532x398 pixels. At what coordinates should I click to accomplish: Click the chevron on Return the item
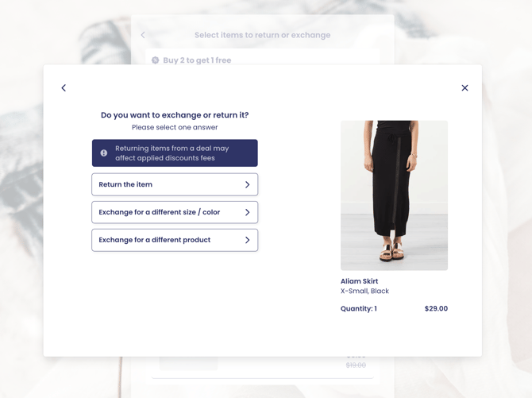click(247, 184)
